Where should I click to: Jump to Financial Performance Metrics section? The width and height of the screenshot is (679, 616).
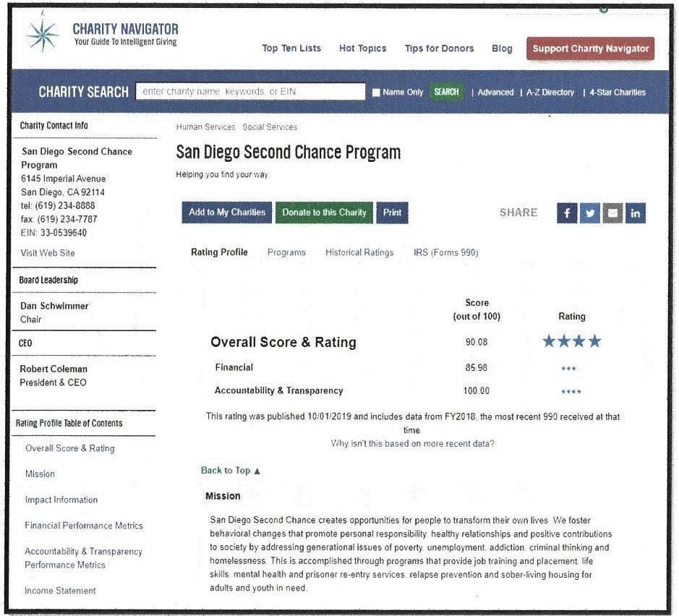[84, 526]
